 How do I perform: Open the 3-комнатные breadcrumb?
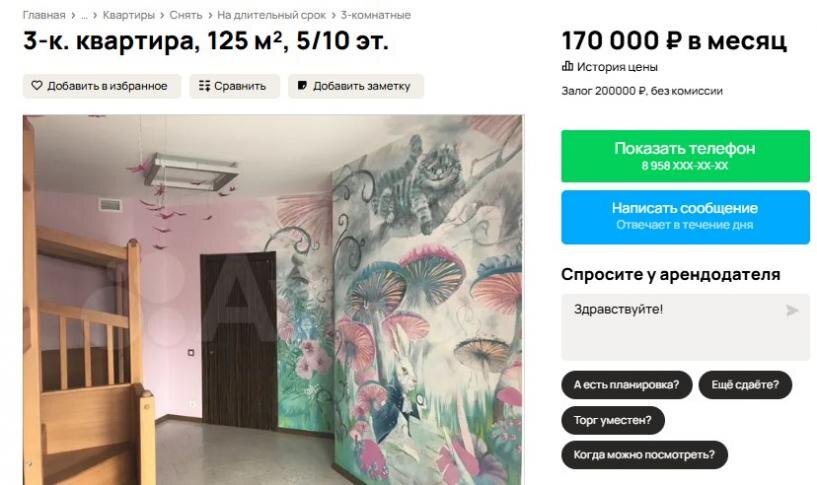click(x=376, y=15)
